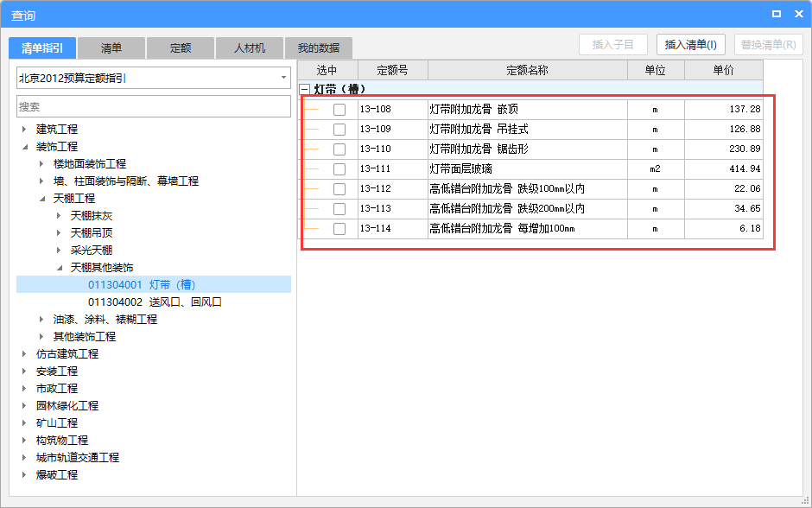Viewport: 812px width, 508px height.
Task: Expand the 天棚吊顶 node
Action: point(59,233)
